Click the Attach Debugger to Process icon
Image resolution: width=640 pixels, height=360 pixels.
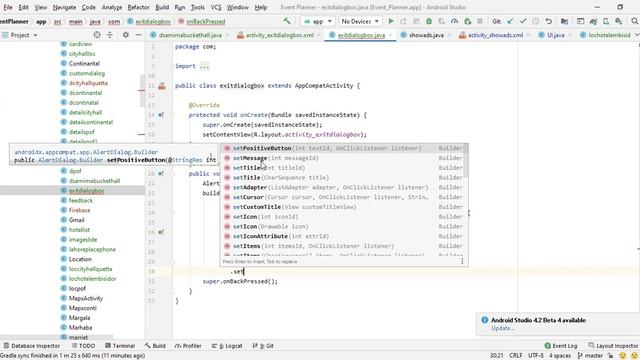click(x=467, y=21)
